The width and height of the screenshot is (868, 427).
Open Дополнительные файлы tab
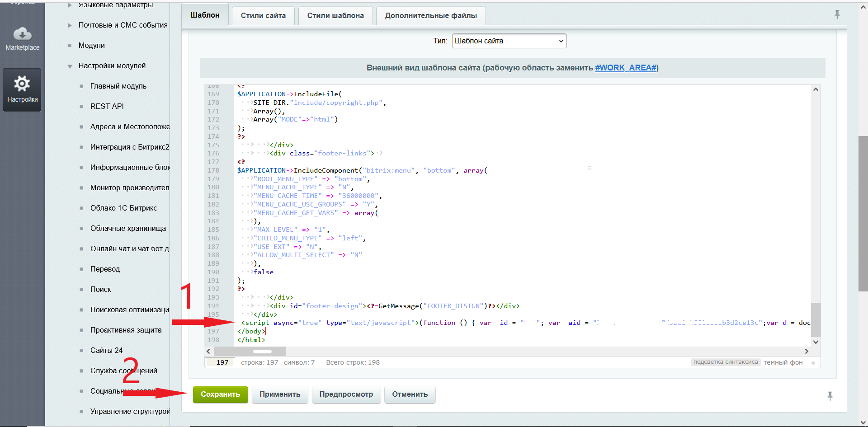click(x=430, y=15)
